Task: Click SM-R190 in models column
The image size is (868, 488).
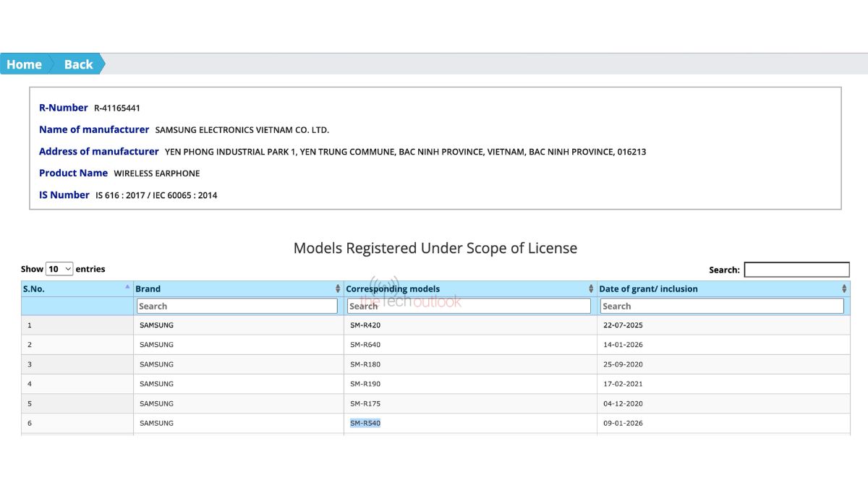Action: point(365,384)
